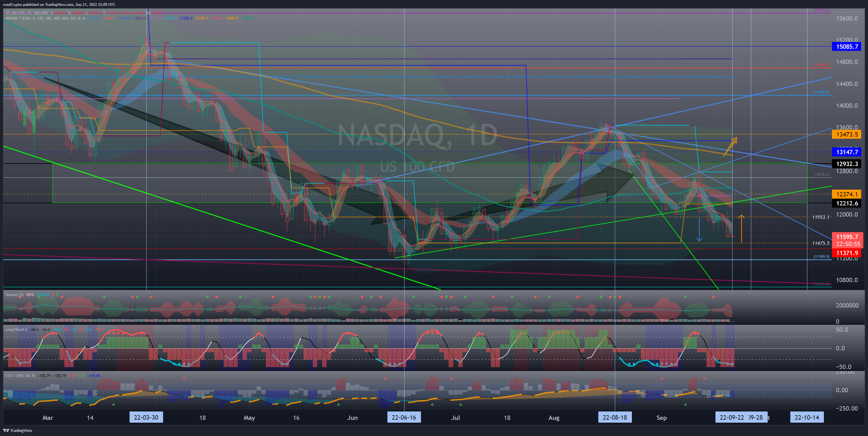
Task: Click the blue 13147.7 price label
Action: pos(847,152)
